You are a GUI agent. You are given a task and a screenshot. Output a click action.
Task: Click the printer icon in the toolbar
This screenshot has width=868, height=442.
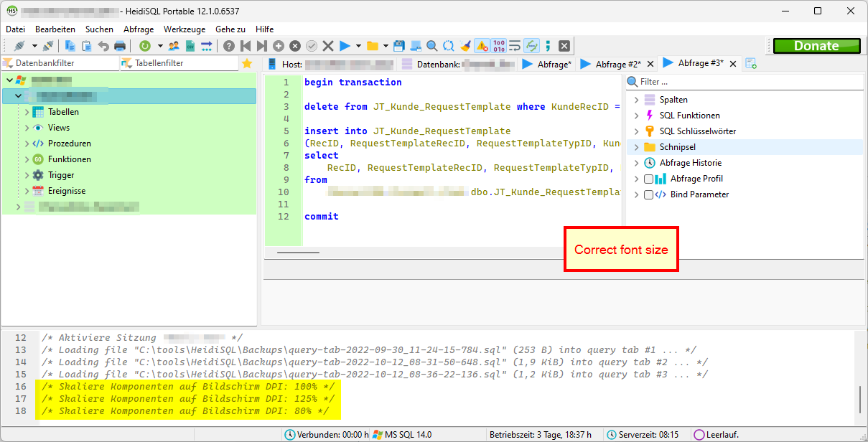(120, 45)
